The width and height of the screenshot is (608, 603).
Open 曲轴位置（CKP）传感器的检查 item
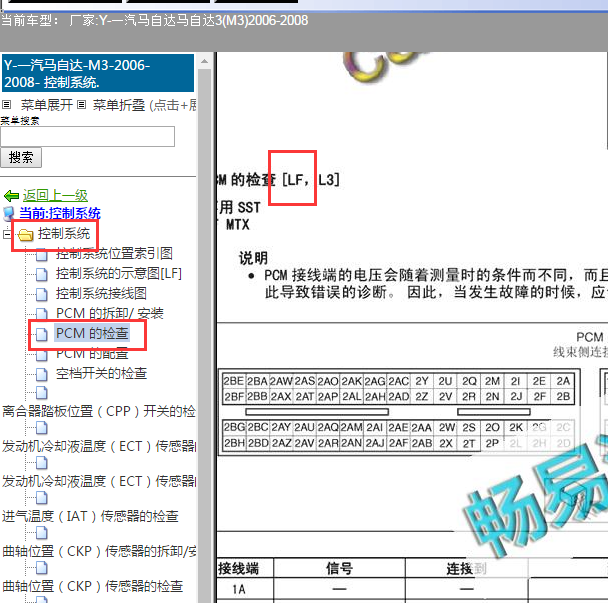[x=93, y=586]
